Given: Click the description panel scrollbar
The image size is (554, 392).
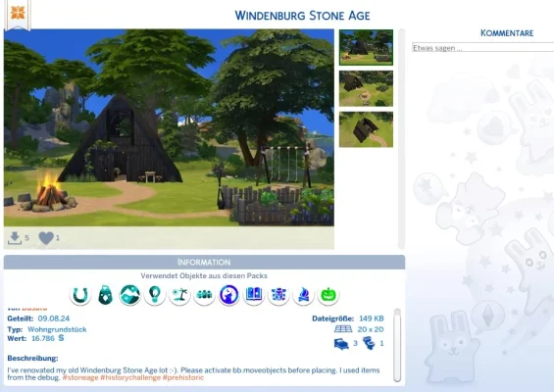Looking at the screenshot, I should tap(397, 345).
